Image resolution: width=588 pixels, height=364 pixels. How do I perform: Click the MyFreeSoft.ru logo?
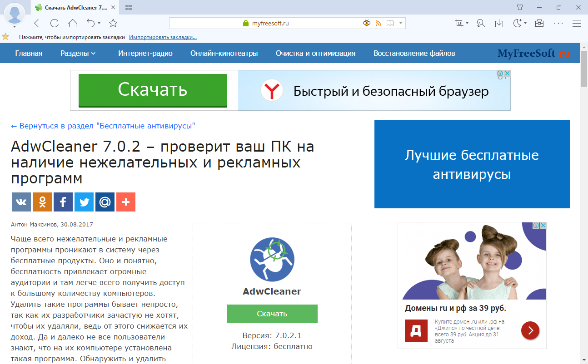coord(534,54)
